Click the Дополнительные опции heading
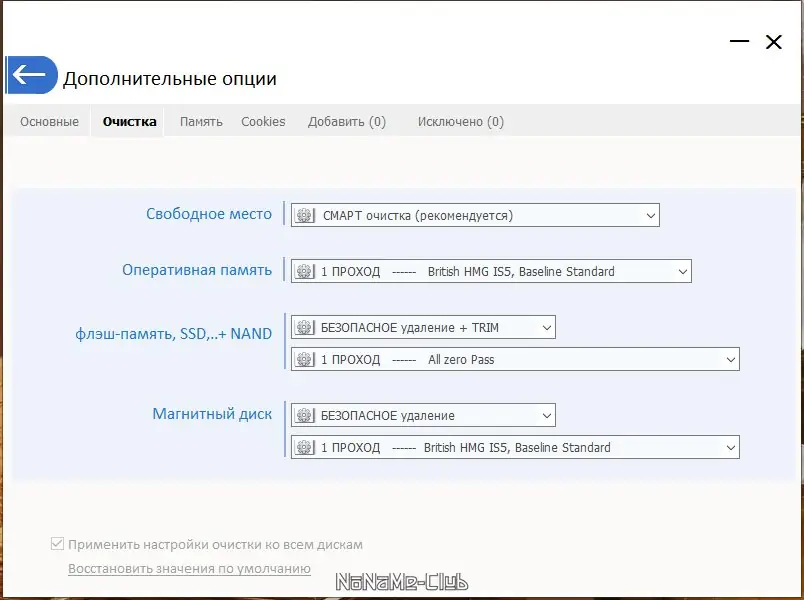This screenshot has width=804, height=600. 170,78
